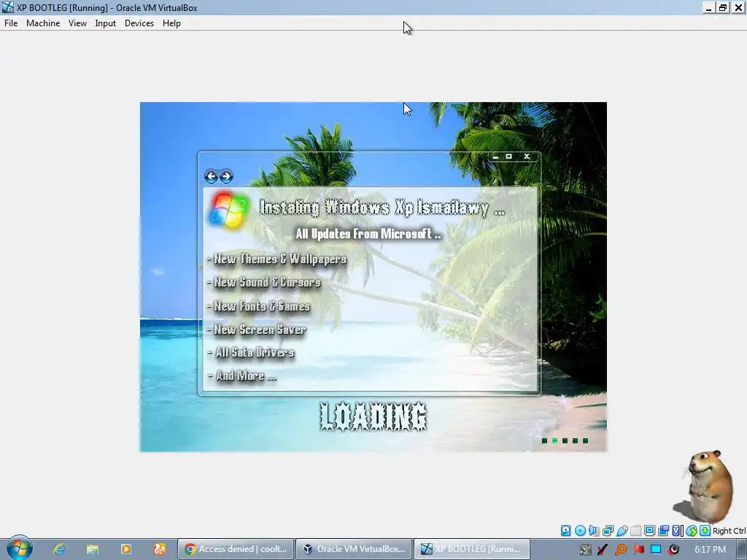This screenshot has width=747, height=560.
Task: Click And More ... text
Action: (x=246, y=376)
